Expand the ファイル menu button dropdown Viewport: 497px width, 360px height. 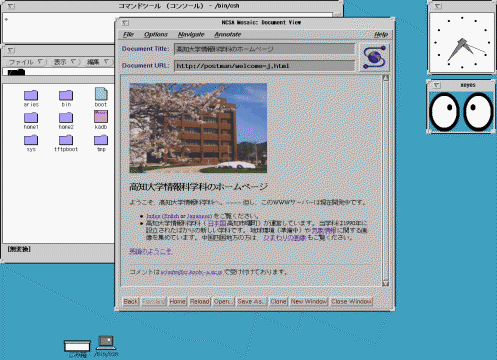[x=26, y=62]
